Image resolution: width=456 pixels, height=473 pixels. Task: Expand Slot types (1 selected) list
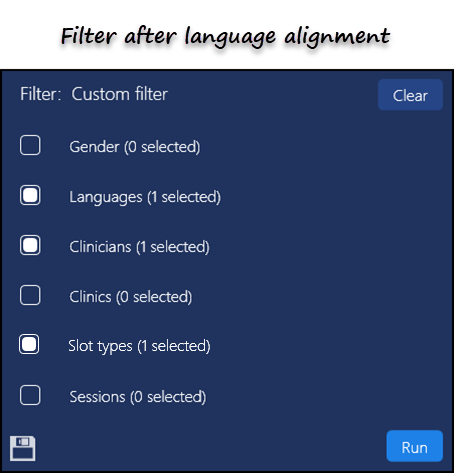point(139,346)
